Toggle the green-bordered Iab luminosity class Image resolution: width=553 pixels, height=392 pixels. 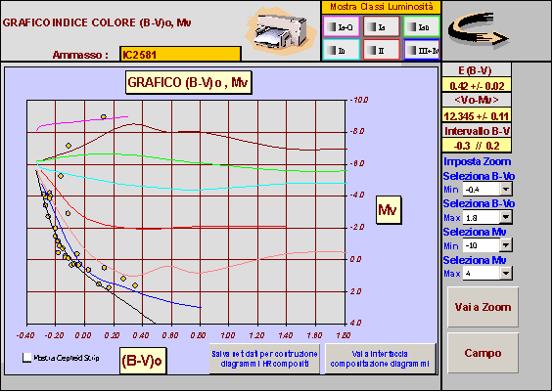click(x=422, y=26)
